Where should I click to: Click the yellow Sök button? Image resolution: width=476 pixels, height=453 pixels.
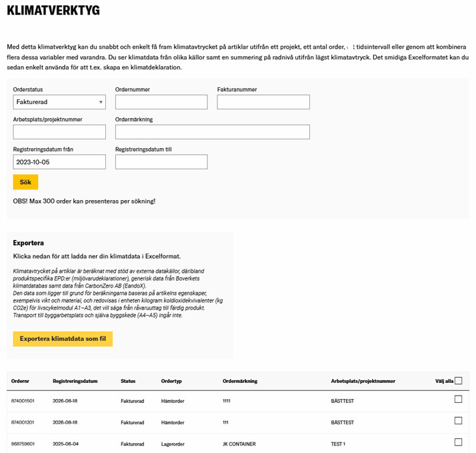pyautogui.click(x=25, y=182)
